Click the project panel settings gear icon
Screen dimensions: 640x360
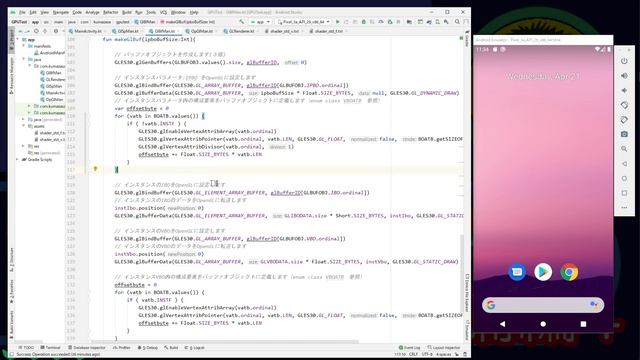[x=56, y=31]
